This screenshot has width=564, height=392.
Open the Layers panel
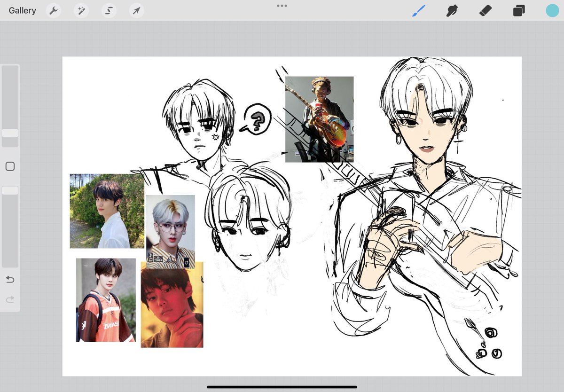pos(519,10)
